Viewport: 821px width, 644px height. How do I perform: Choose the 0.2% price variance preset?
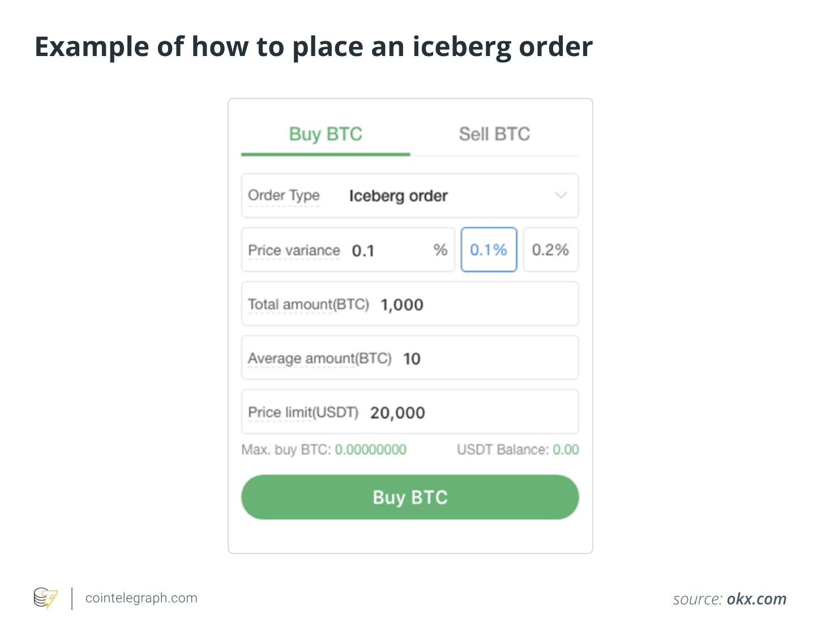(550, 250)
